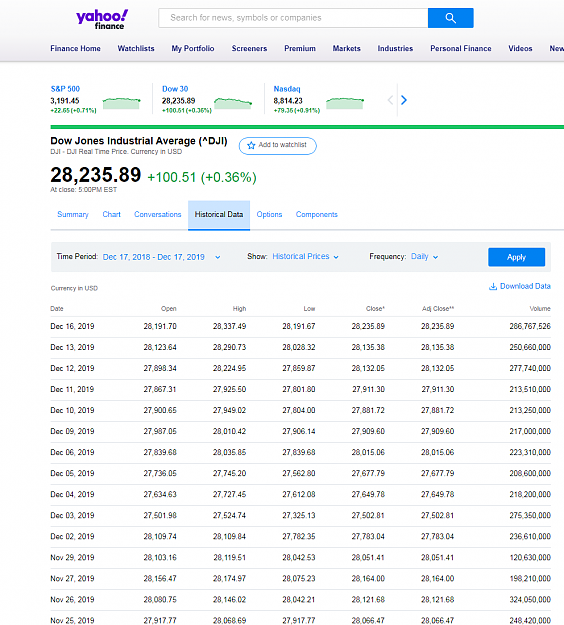Click the Dow 30 ticker link
Viewport: 564px width, 625px height.
point(175,89)
